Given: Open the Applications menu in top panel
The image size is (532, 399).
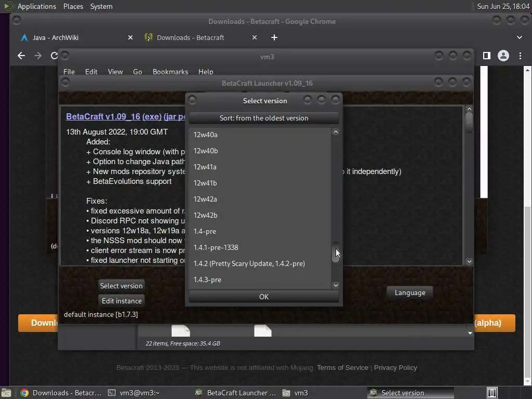Looking at the screenshot, I should point(37,6).
